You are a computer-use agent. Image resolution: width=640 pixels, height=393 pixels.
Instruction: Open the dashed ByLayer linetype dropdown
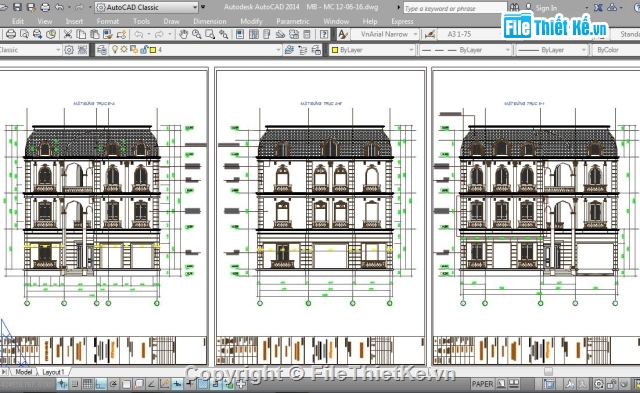(465, 50)
